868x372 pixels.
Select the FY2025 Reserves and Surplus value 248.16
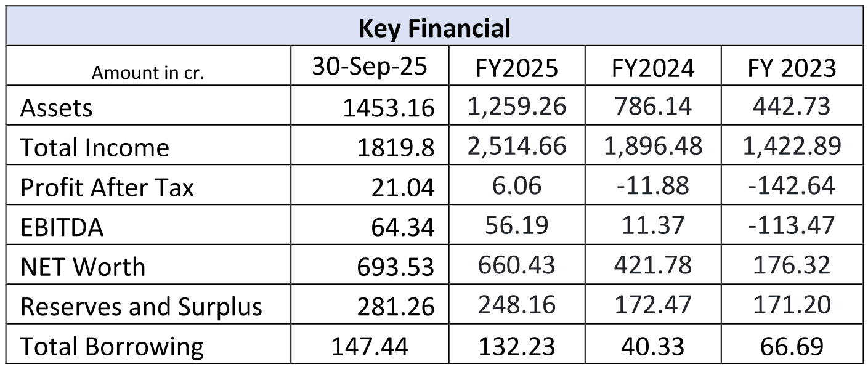pyautogui.click(x=517, y=305)
